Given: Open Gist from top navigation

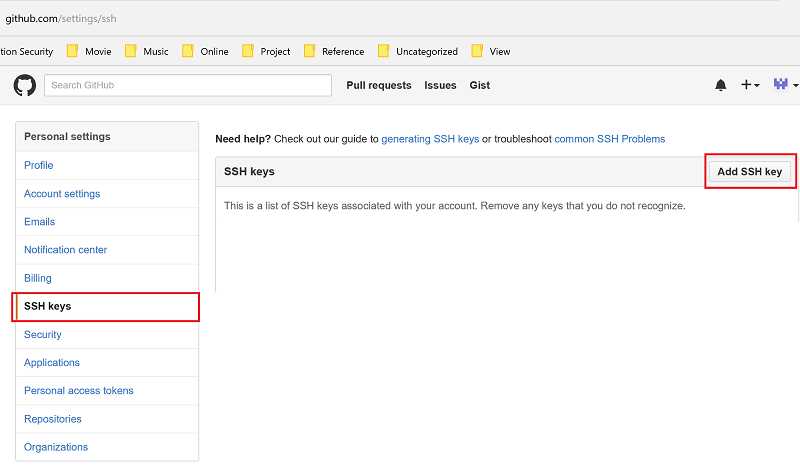Looking at the screenshot, I should [x=480, y=85].
